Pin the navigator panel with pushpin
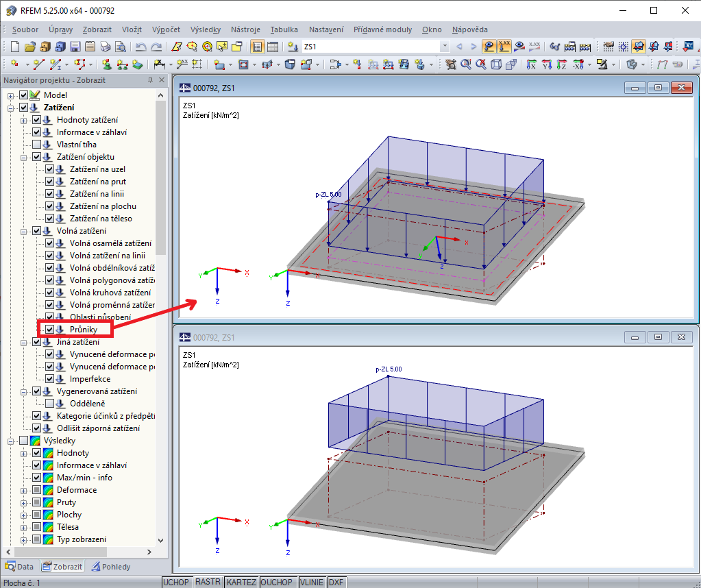701x588 pixels. coord(150,80)
